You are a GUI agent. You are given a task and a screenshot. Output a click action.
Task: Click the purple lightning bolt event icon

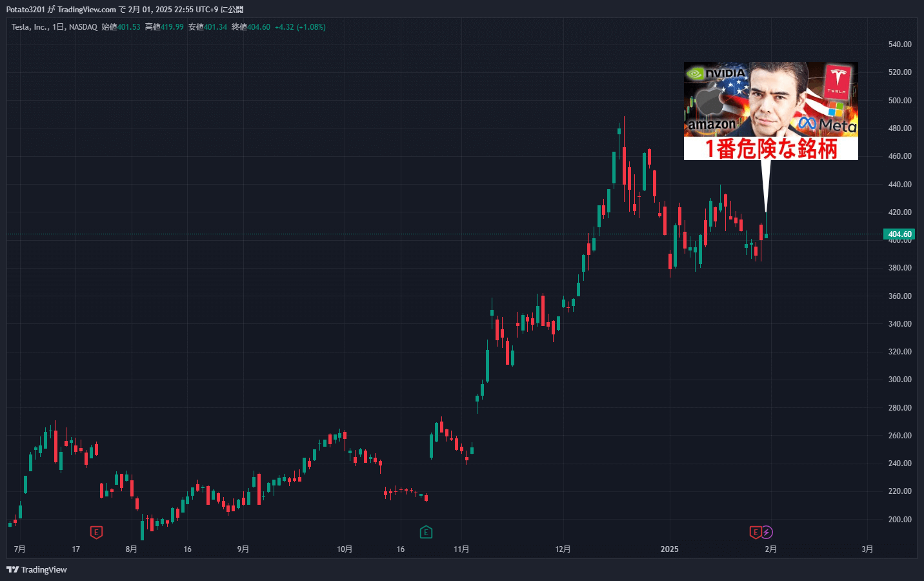pos(767,533)
